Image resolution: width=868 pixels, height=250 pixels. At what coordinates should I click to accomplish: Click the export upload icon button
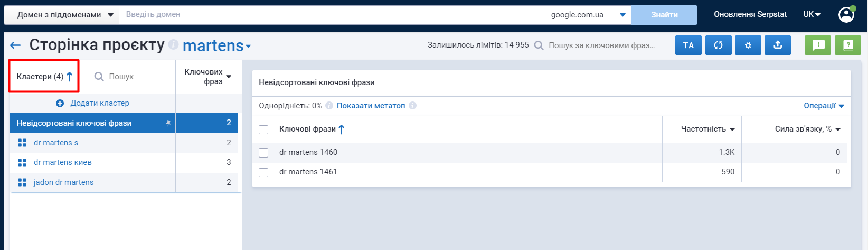(777, 45)
